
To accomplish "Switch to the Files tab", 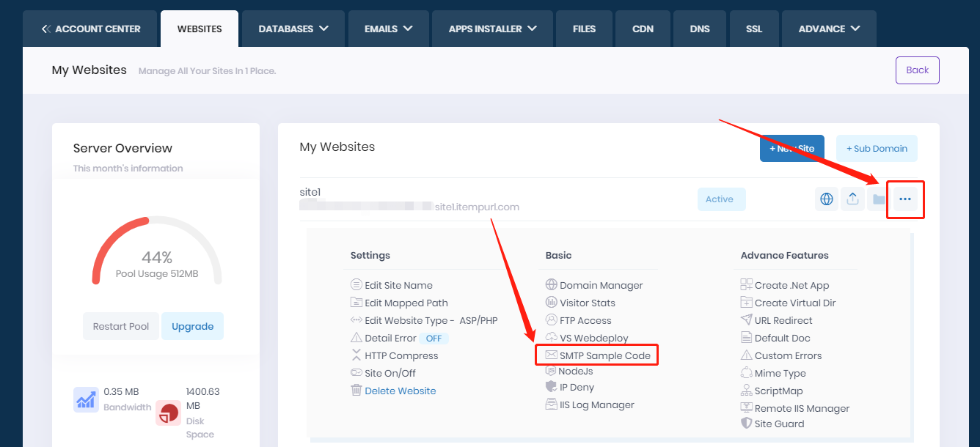I will (x=584, y=29).
